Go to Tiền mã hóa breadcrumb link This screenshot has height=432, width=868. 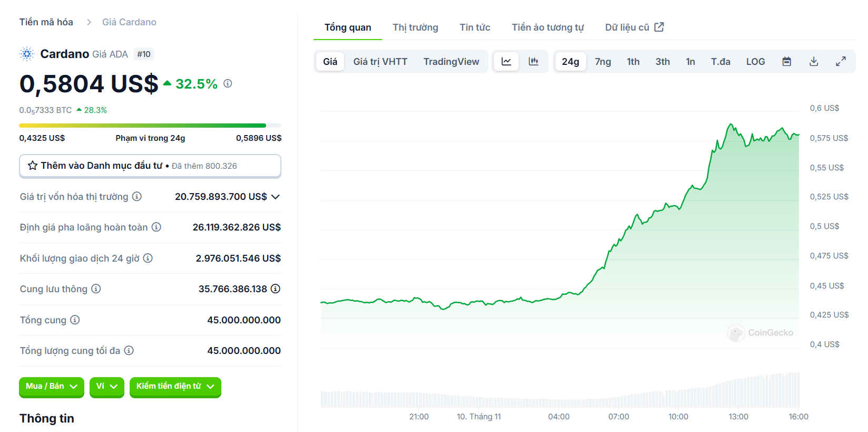[46, 22]
